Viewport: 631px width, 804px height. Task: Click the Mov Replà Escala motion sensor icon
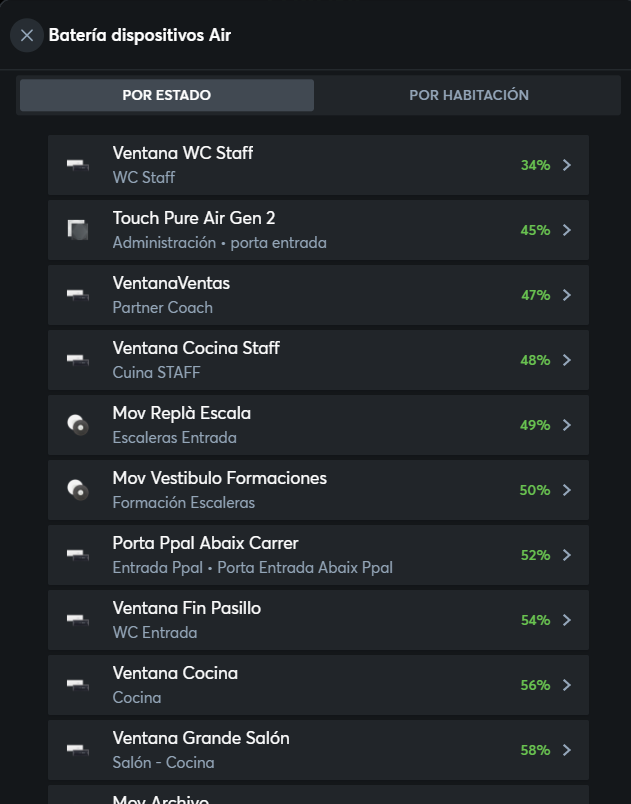click(78, 425)
